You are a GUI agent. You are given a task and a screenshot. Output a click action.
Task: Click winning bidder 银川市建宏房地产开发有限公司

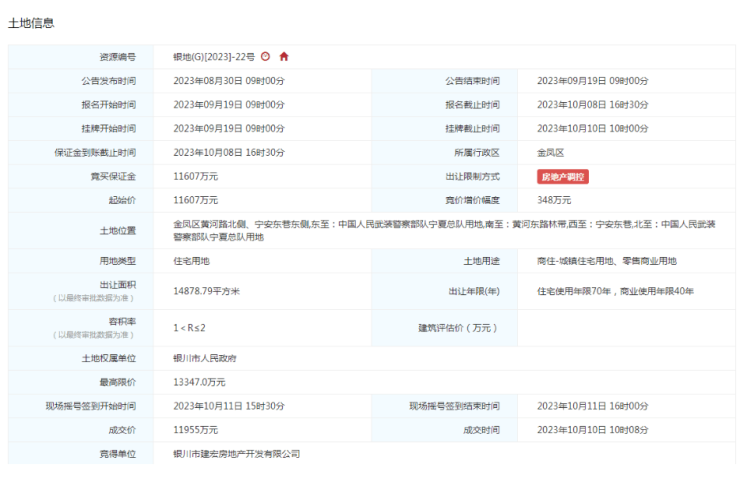coord(237,454)
